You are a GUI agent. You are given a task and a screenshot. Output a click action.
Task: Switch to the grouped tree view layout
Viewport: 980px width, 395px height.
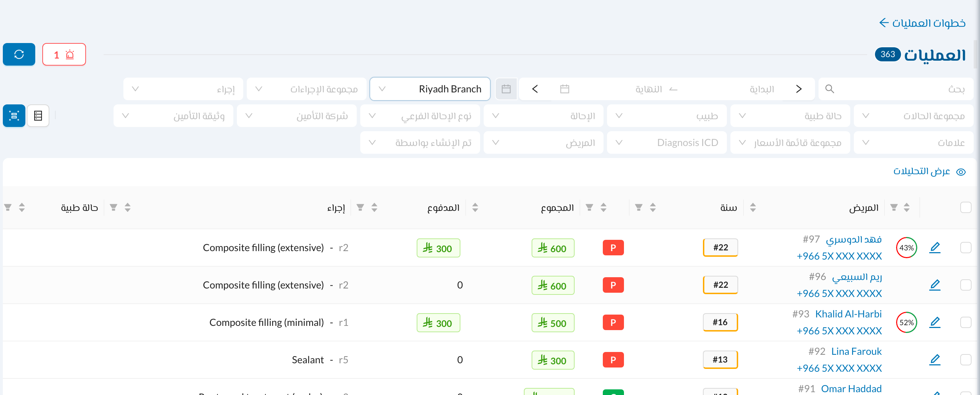point(14,116)
